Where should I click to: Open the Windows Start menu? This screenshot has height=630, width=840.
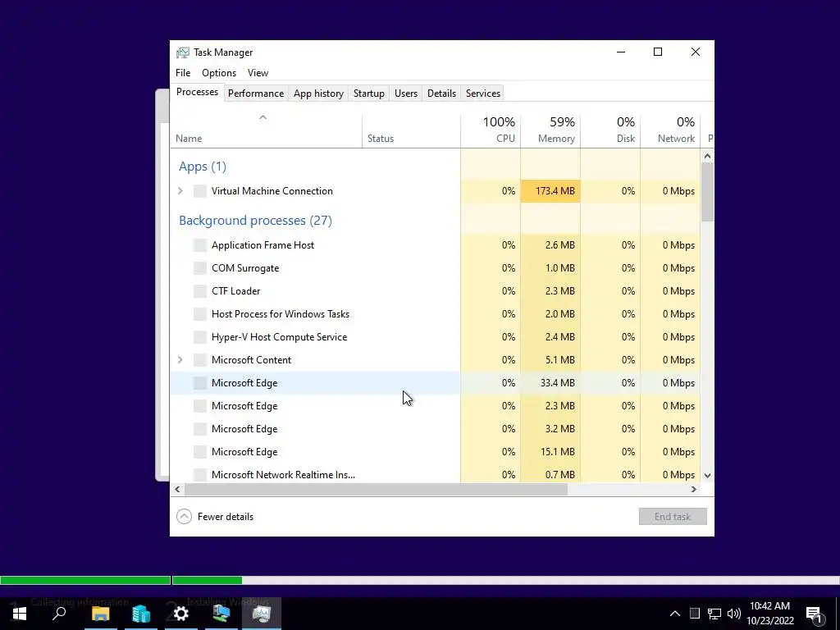[x=20, y=614]
